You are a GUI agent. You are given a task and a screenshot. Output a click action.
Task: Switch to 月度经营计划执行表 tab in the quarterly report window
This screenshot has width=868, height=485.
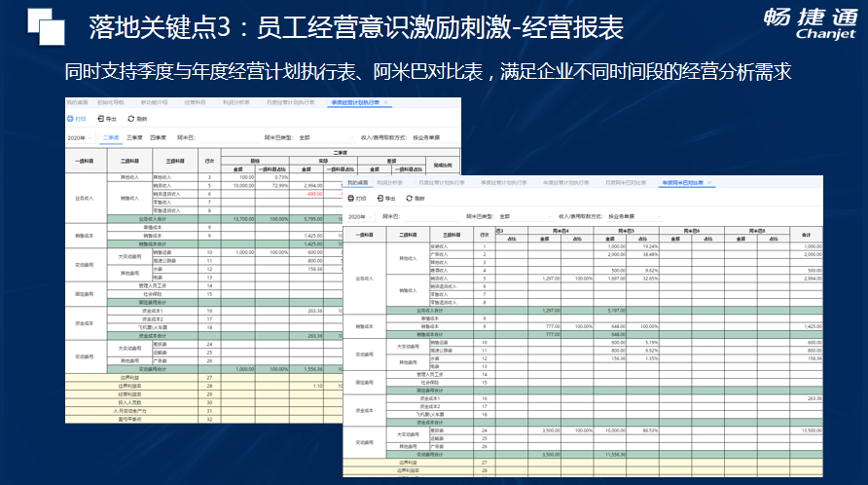pyautogui.click(x=291, y=102)
